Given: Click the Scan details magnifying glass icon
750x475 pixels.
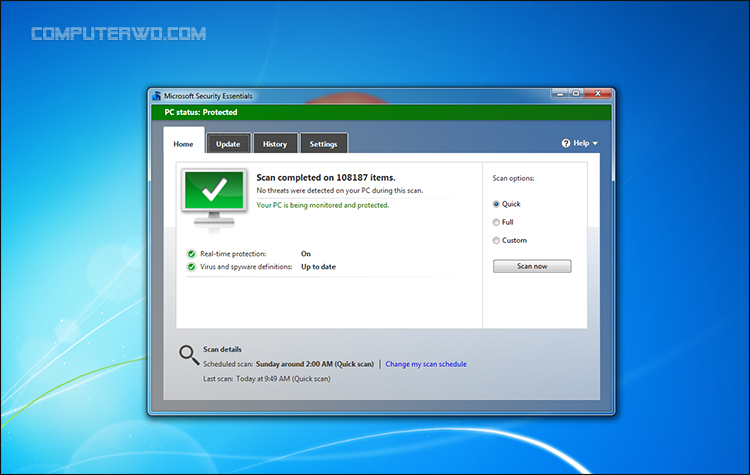Looking at the screenshot, I should (189, 355).
